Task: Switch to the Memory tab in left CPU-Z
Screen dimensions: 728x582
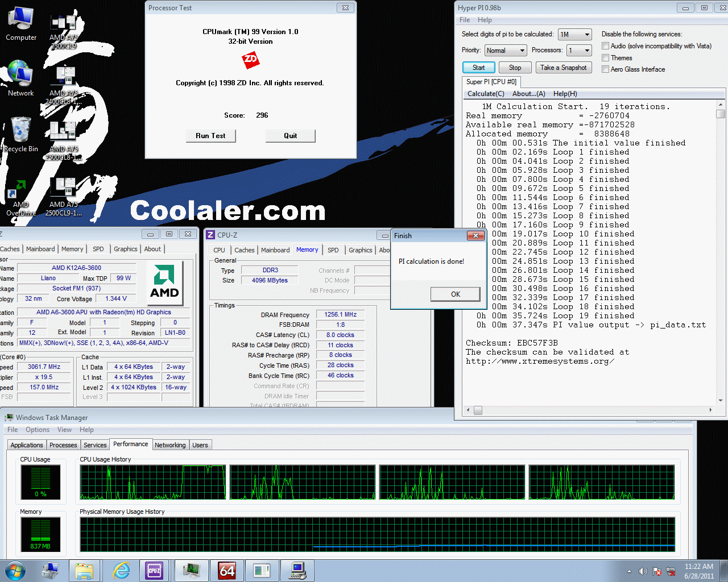Action: (72, 249)
